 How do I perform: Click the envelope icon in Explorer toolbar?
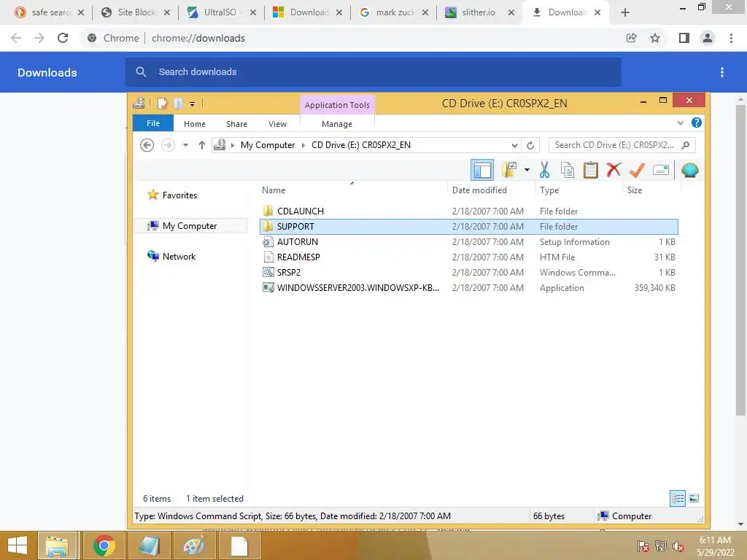(x=661, y=170)
